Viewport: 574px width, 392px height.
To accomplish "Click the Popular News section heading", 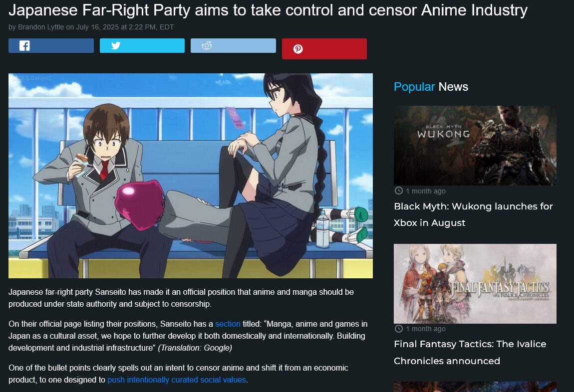I will 431,87.
